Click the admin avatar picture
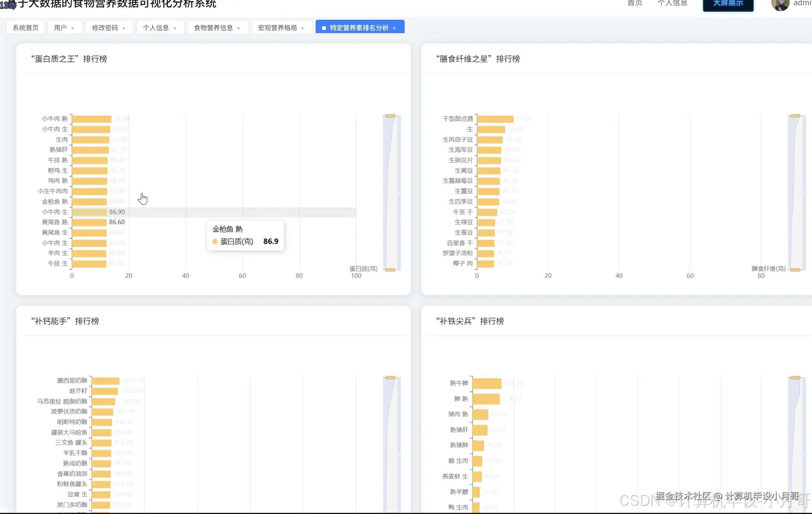 (x=780, y=4)
